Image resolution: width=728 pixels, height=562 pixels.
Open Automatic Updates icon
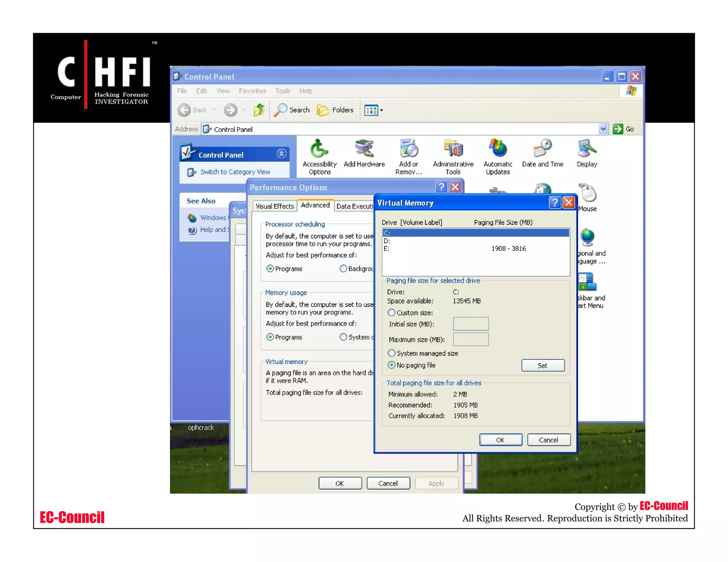coord(498,150)
